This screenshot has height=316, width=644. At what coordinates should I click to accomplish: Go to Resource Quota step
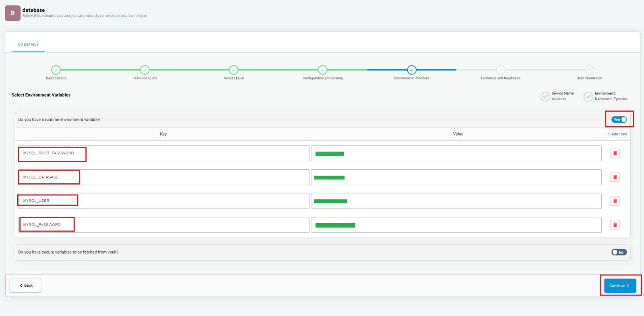coord(145,70)
